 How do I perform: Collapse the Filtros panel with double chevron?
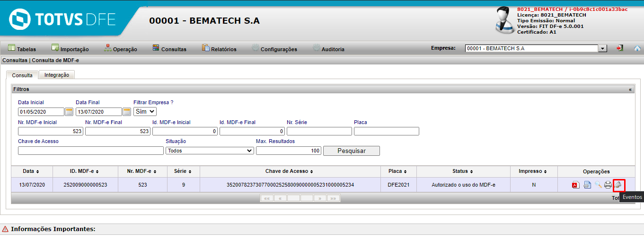630,89
